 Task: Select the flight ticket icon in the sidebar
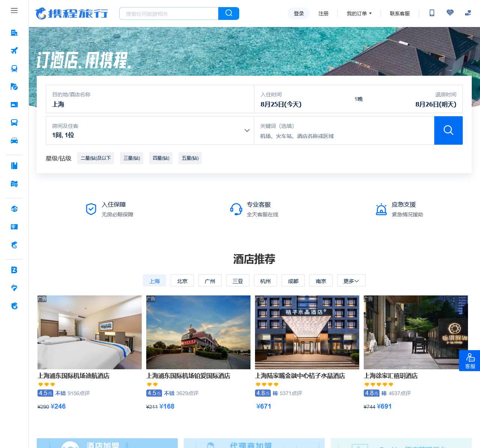point(14,51)
